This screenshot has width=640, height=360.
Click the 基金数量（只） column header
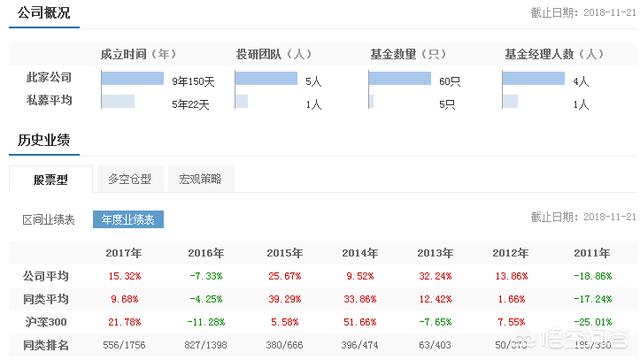(408, 54)
